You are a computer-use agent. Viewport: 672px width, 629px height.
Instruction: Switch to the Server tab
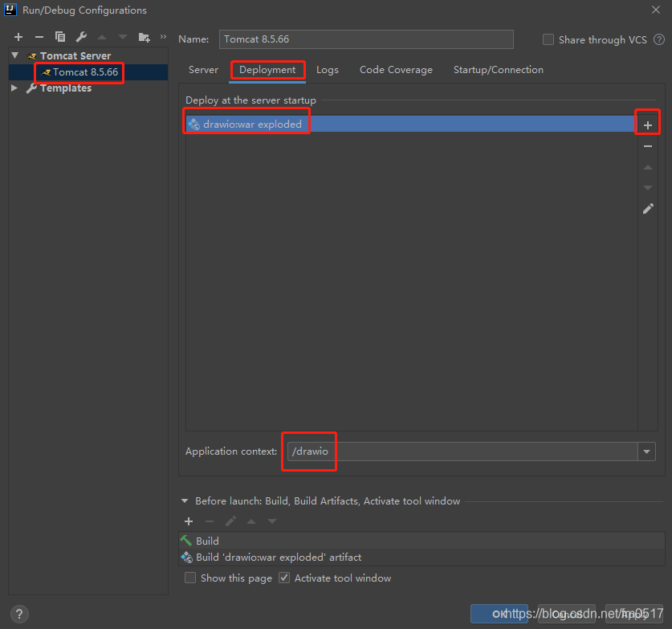click(203, 70)
